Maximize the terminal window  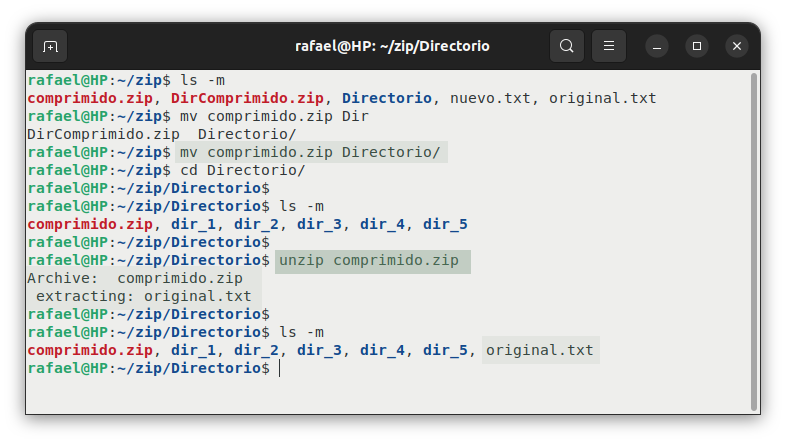point(697,46)
